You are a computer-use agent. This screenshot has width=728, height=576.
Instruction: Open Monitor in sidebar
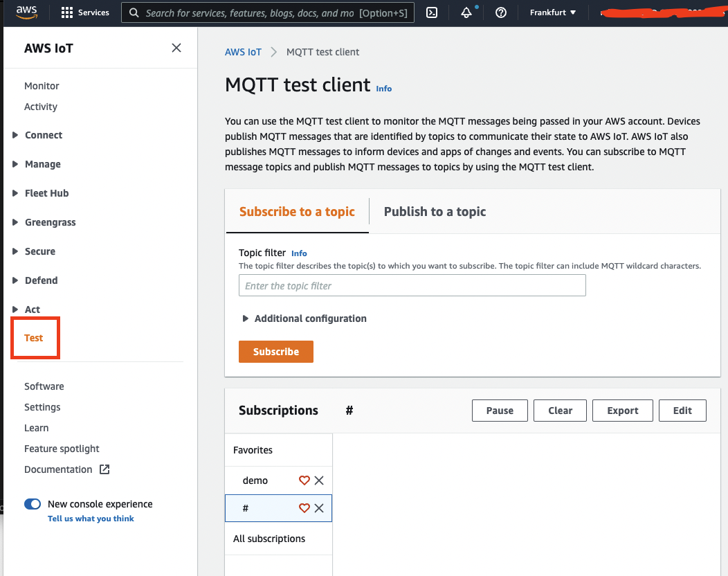coord(42,86)
